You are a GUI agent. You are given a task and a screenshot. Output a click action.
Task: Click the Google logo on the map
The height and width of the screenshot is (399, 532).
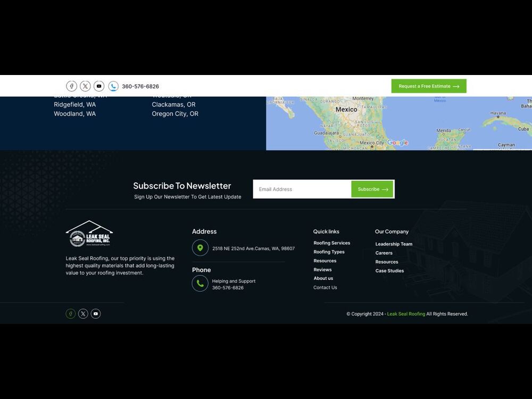click(397, 143)
